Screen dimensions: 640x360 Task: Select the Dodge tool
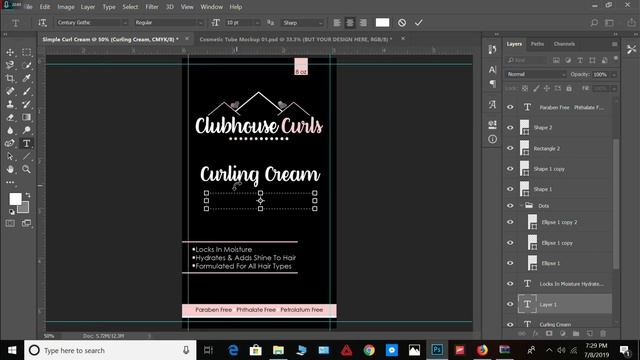pyautogui.click(x=27, y=130)
